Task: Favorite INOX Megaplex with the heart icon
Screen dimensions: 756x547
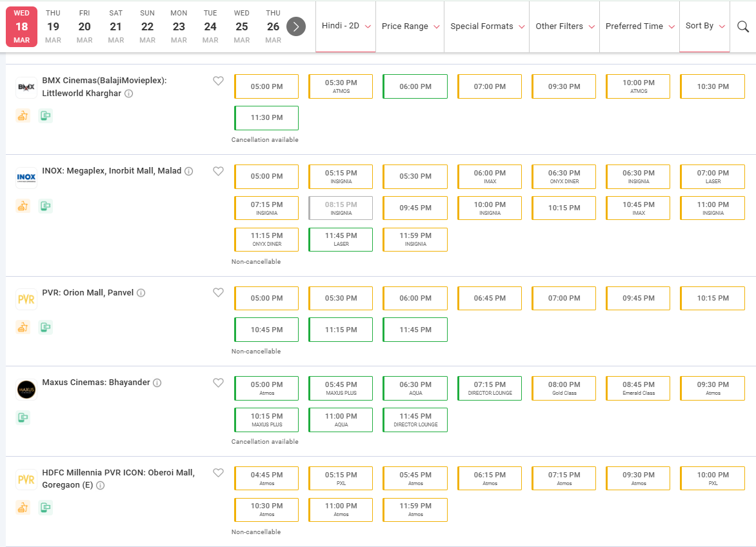Action: pyautogui.click(x=218, y=171)
